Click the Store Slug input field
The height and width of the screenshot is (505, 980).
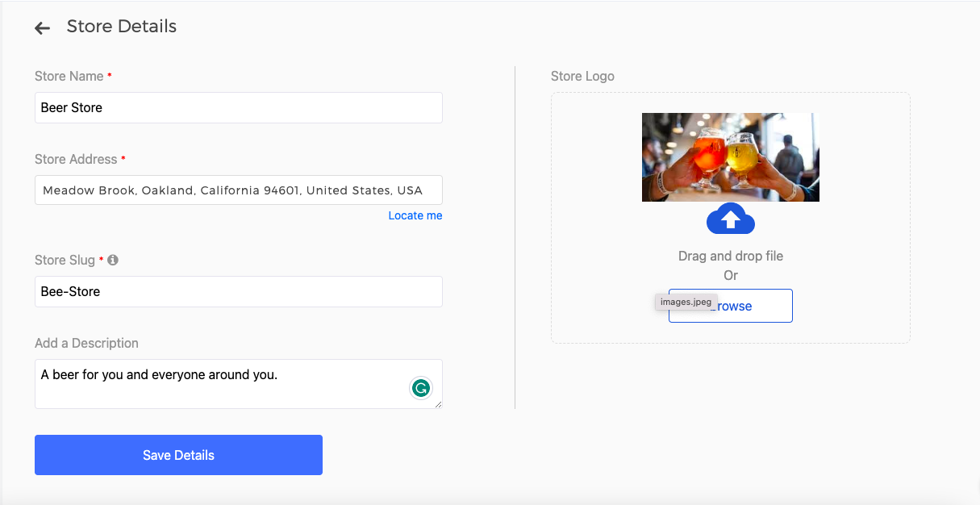(239, 291)
